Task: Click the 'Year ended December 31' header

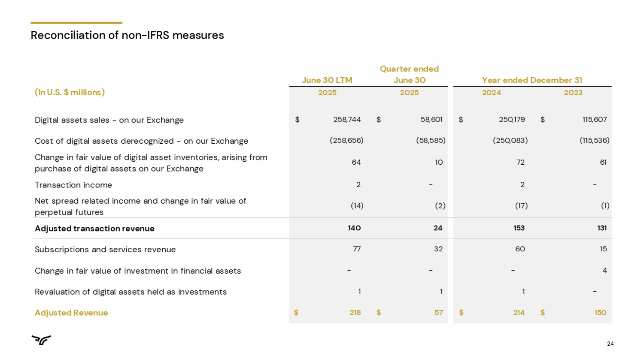Action: pyautogui.click(x=532, y=80)
